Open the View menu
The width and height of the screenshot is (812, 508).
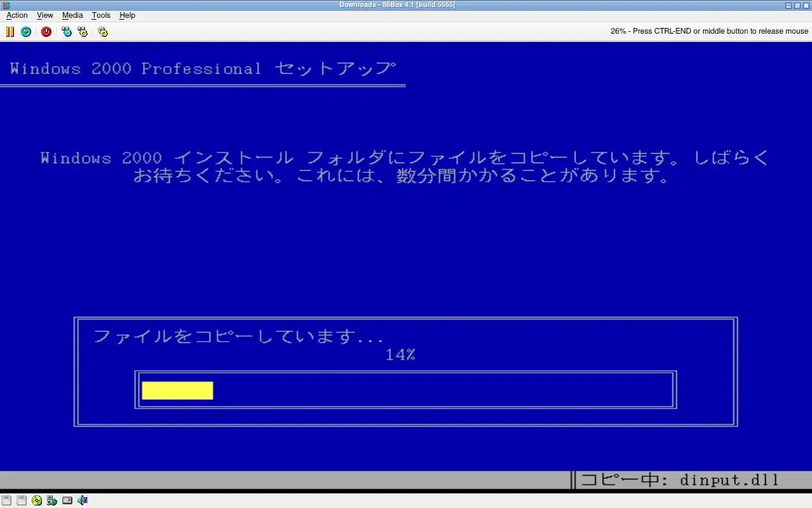pos(45,15)
